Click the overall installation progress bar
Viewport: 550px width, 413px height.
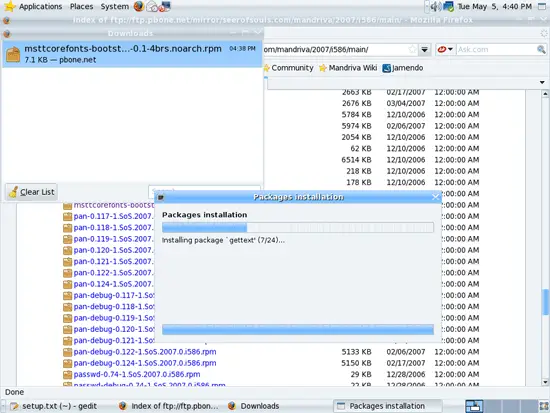(x=298, y=227)
